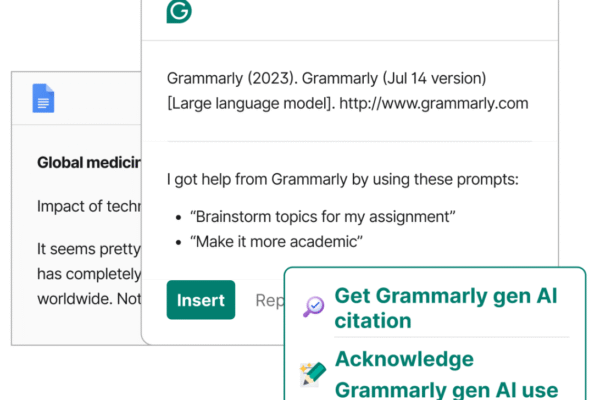Click the line starting "It seems pretty"
This screenshot has width=600, height=400.
pyautogui.click(x=88, y=250)
